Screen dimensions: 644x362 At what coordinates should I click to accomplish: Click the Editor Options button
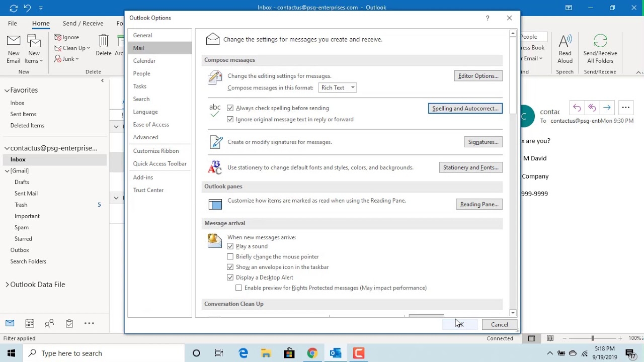(478, 76)
